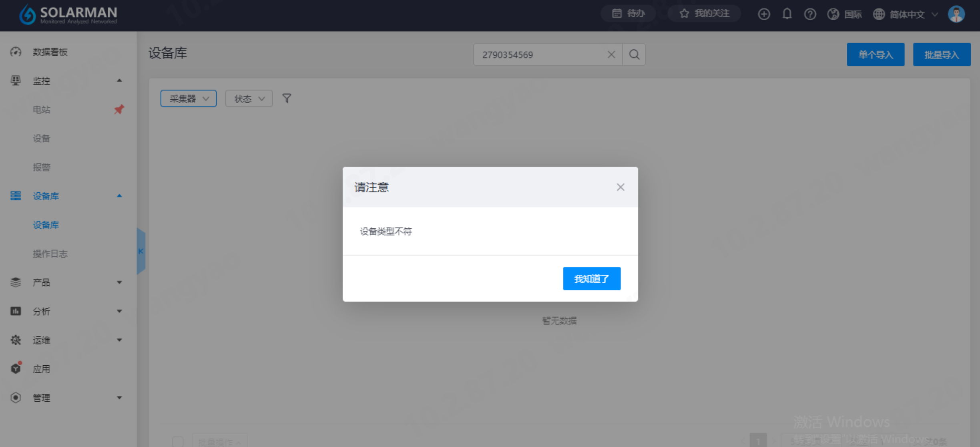Open the user avatar in top right
The height and width of the screenshot is (447, 980).
pyautogui.click(x=956, y=14)
